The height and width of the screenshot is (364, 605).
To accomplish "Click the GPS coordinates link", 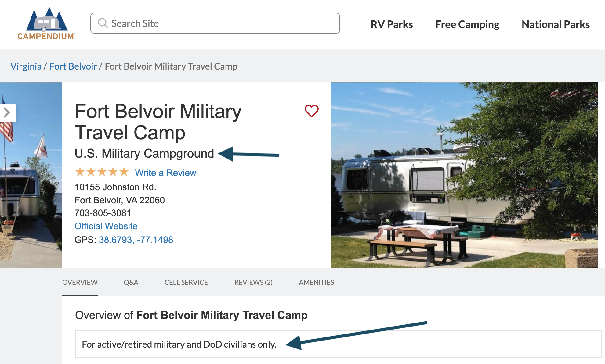I will coord(136,240).
